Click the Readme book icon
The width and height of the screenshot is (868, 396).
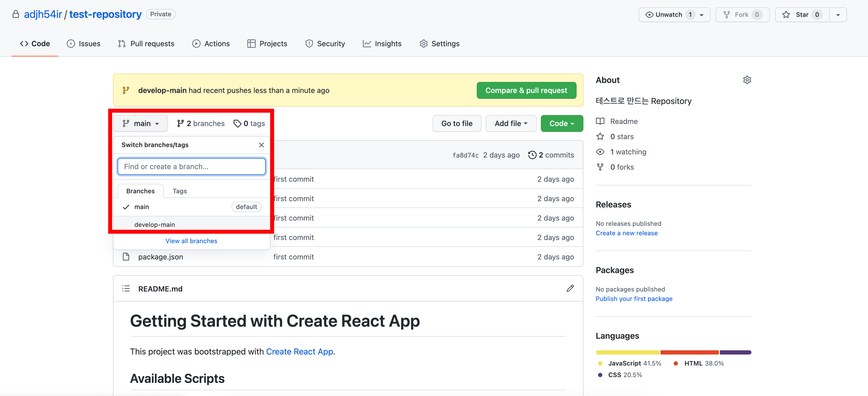(x=600, y=121)
